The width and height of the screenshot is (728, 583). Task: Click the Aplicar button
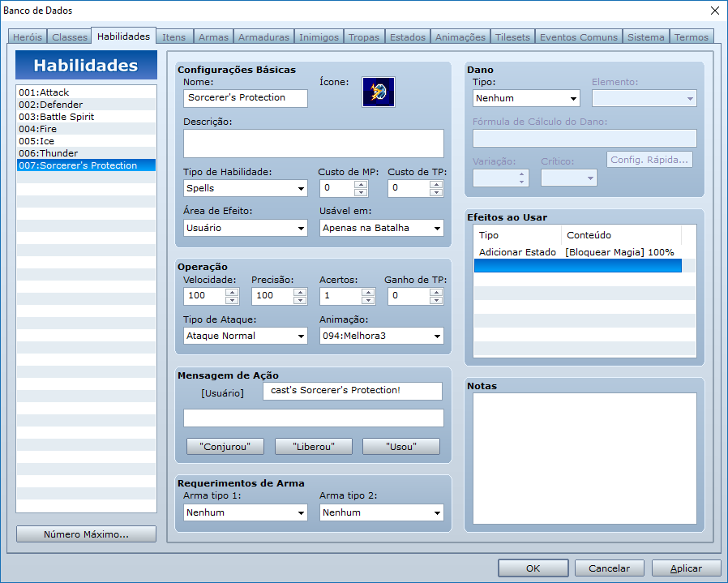click(686, 568)
